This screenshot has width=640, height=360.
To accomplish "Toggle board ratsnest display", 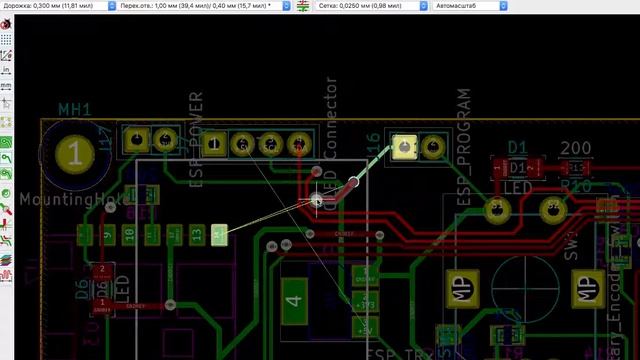I will pos(6,122).
